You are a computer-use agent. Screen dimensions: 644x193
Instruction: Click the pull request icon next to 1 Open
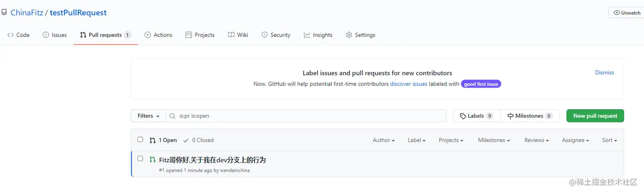152,140
